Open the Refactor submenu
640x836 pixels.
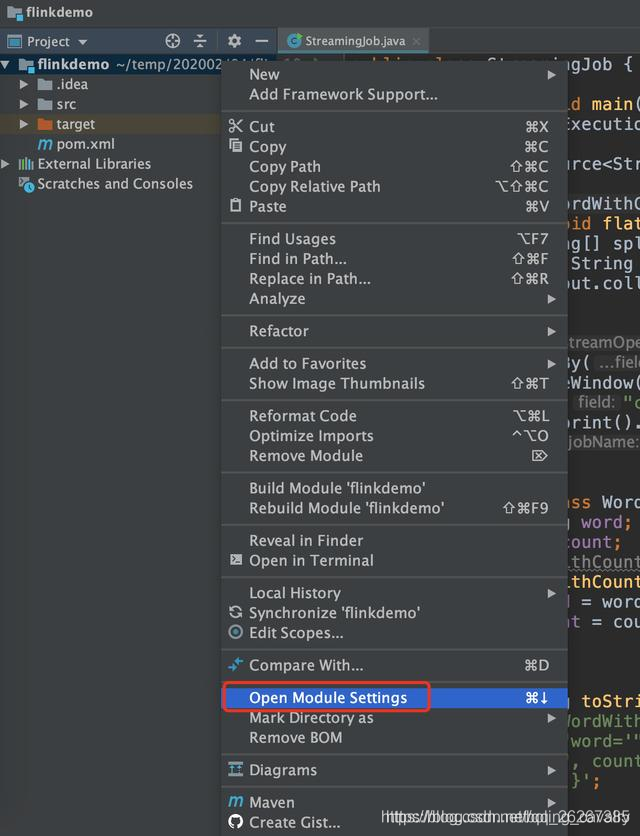tap(395, 331)
